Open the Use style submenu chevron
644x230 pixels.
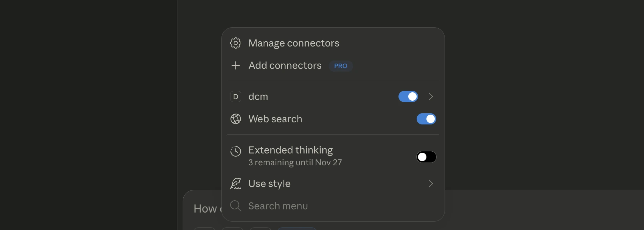[431, 184]
